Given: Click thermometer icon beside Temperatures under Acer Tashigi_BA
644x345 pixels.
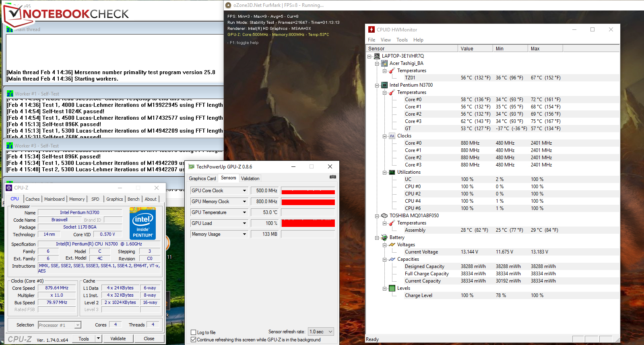Looking at the screenshot, I should pos(392,71).
